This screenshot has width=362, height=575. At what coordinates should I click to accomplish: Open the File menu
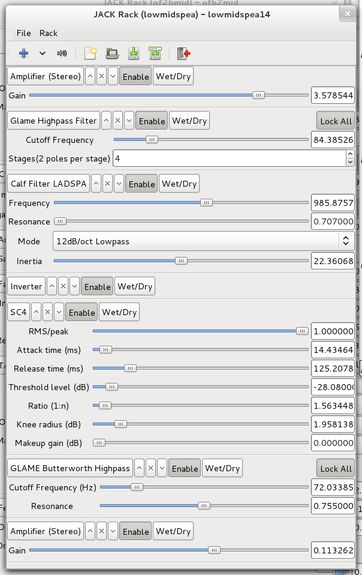click(x=23, y=33)
